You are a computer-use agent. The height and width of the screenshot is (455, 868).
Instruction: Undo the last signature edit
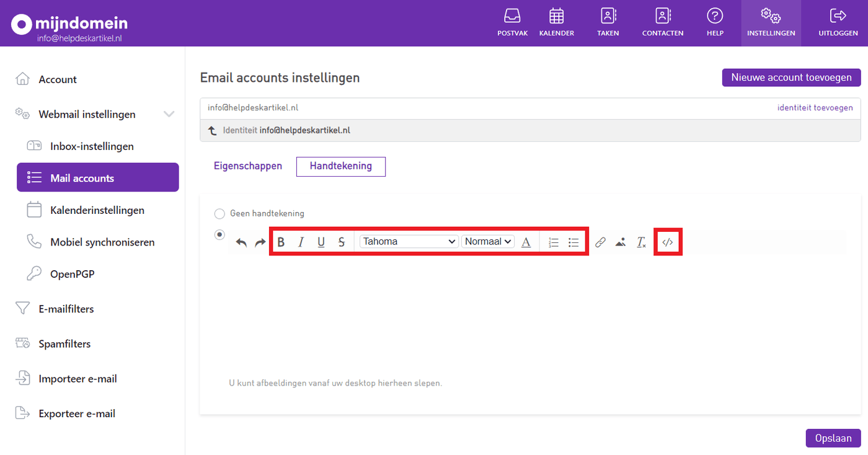click(x=241, y=242)
